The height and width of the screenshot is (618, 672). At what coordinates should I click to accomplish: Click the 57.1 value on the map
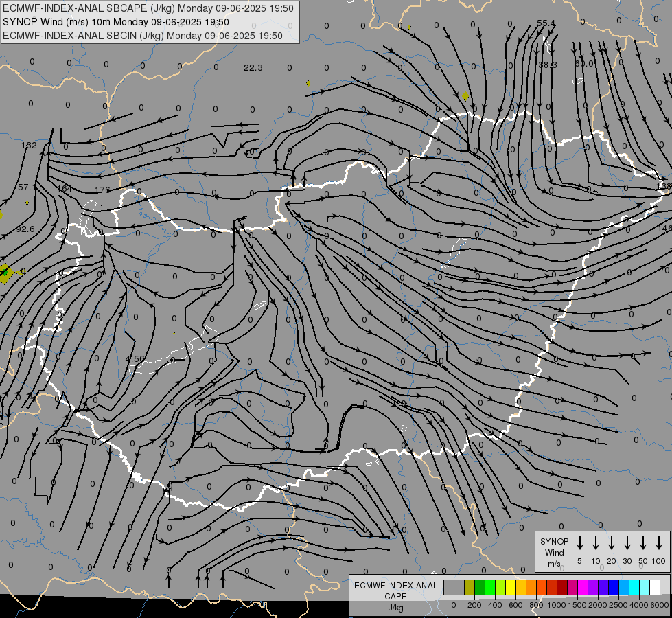click(27, 187)
